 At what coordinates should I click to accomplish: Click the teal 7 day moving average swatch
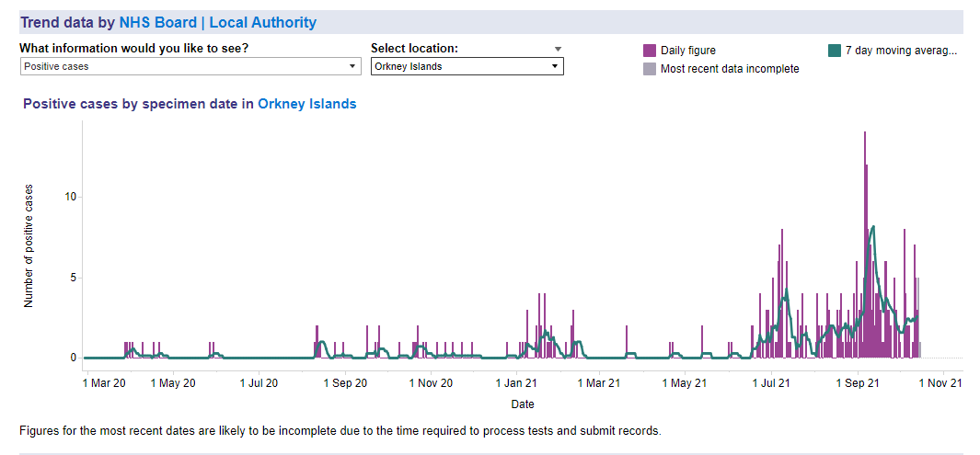click(x=835, y=51)
